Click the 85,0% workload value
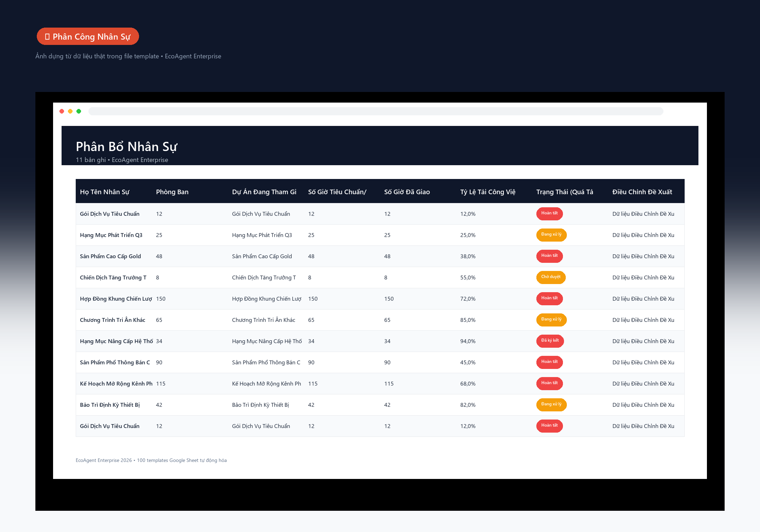This screenshot has width=760, height=532. (468, 320)
